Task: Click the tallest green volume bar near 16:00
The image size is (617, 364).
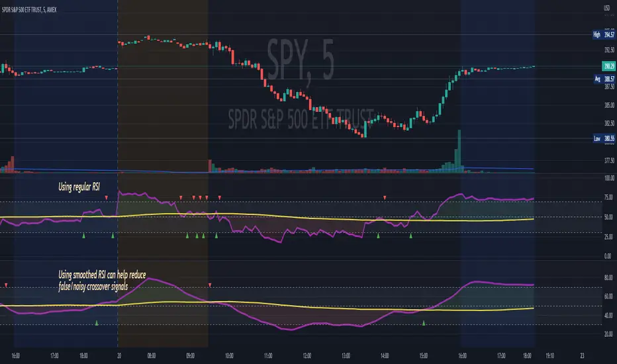Action: pyautogui.click(x=459, y=151)
